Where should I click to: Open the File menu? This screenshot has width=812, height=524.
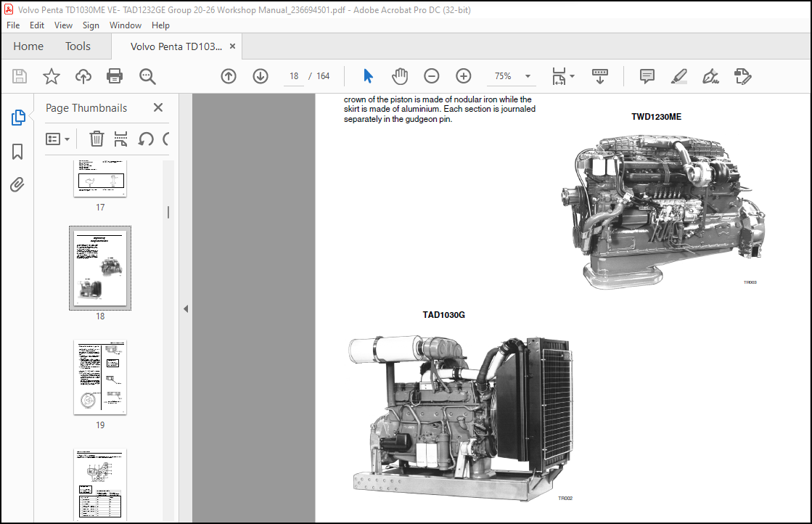[13, 25]
